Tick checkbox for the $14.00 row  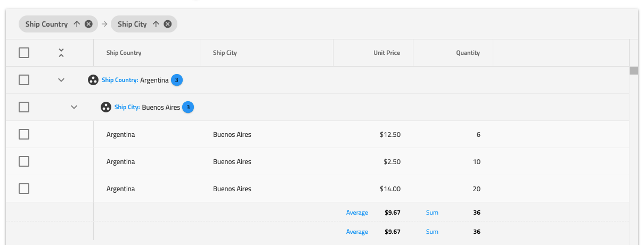coord(24,189)
